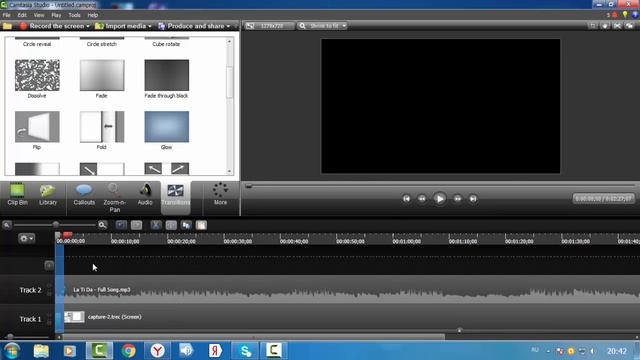
Task: Click the Copy icon on timeline toolbar
Action: pos(187,225)
